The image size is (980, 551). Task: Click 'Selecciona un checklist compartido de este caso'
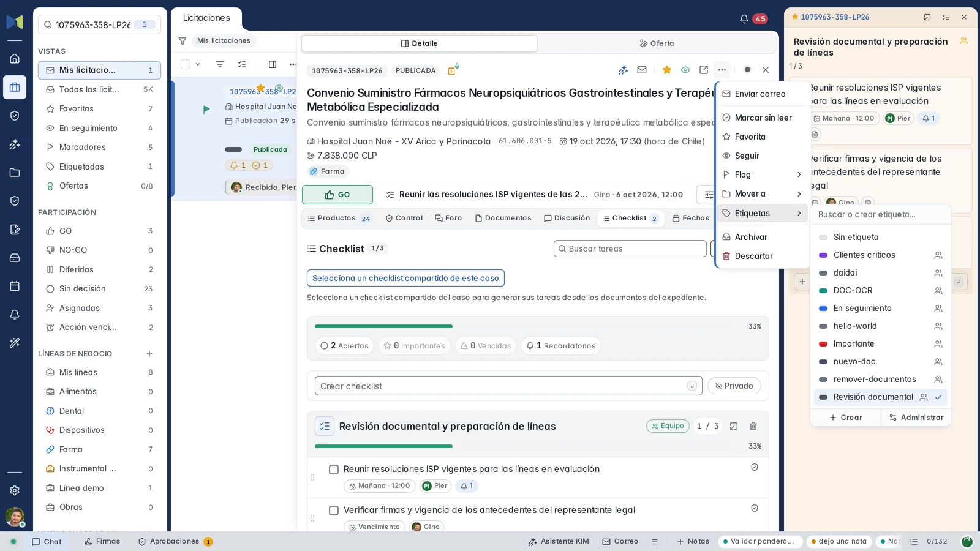pyautogui.click(x=405, y=278)
